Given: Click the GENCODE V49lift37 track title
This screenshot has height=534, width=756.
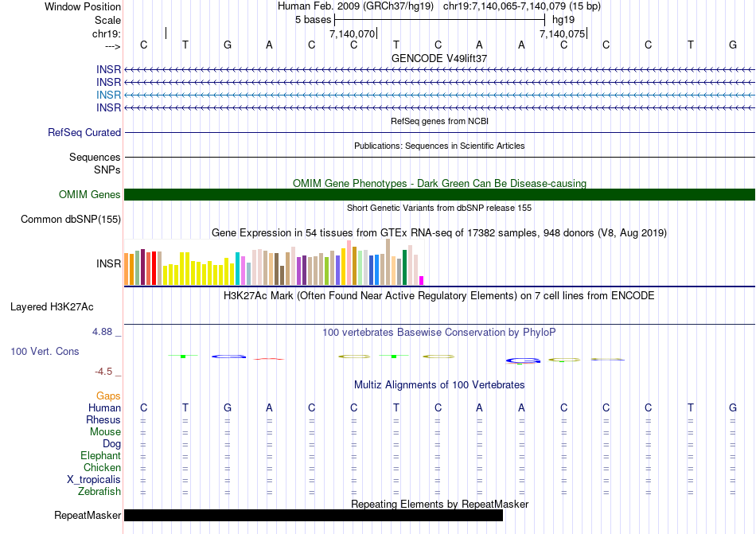Looking at the screenshot, I should pyautogui.click(x=439, y=58).
